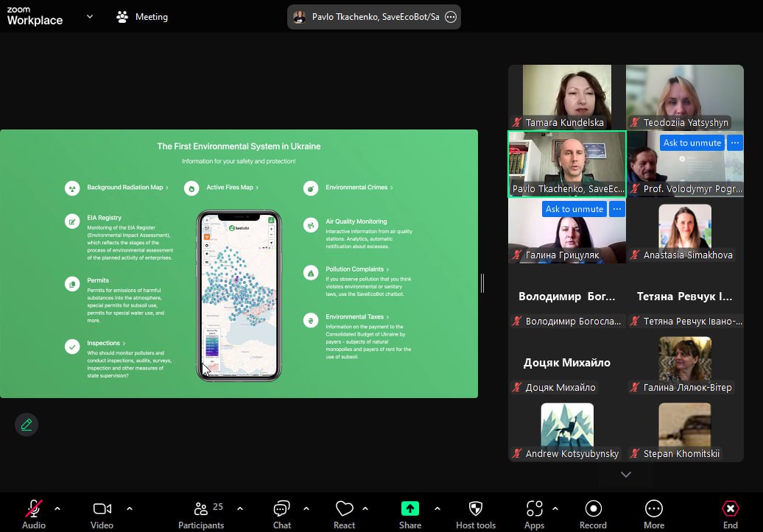
Task: Toggle the Video camera button
Action: tap(102, 514)
